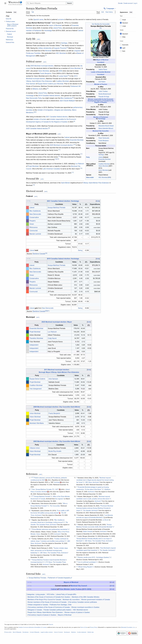Collapse Electoral record in the contents

(x=5, y=31)
